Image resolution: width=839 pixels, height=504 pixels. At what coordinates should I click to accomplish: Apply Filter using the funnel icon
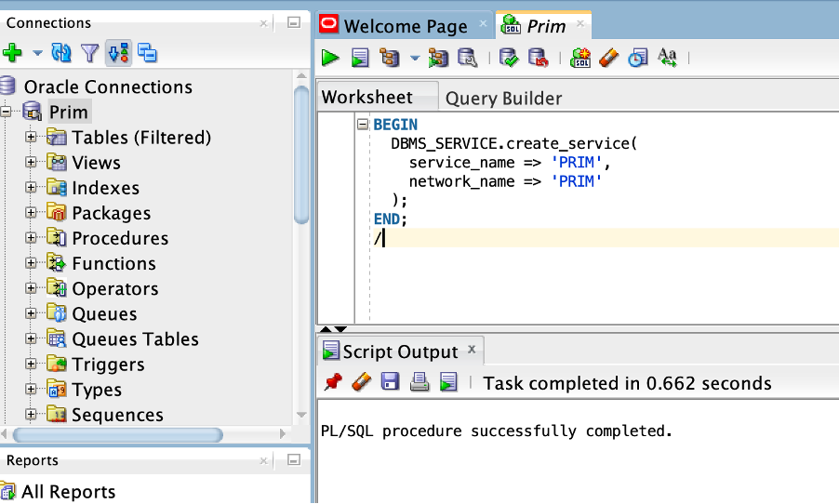[89, 53]
